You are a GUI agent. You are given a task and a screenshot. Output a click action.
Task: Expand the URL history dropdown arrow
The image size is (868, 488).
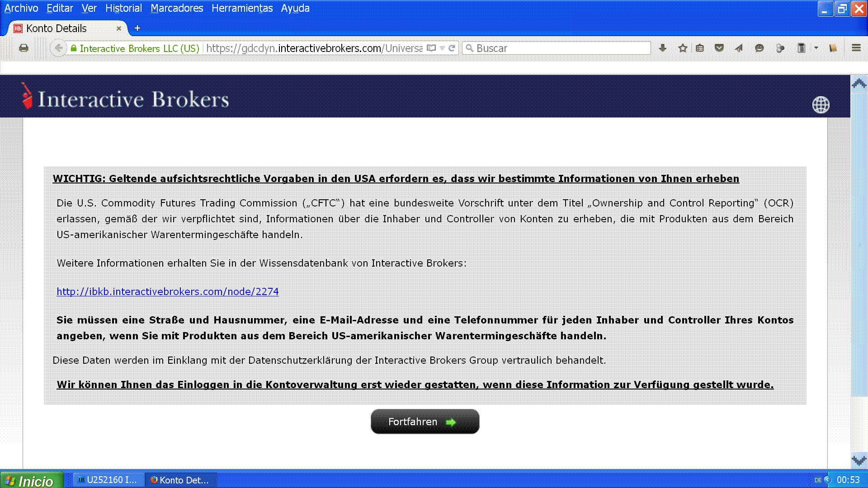(x=442, y=48)
